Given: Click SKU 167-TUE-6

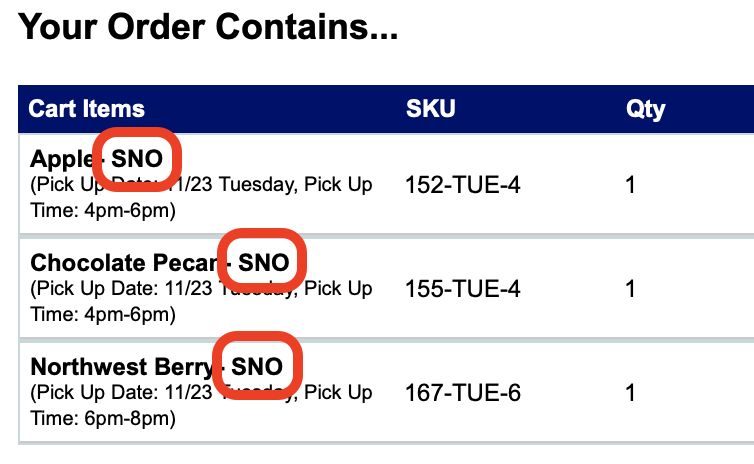Looking at the screenshot, I should click(462, 392).
